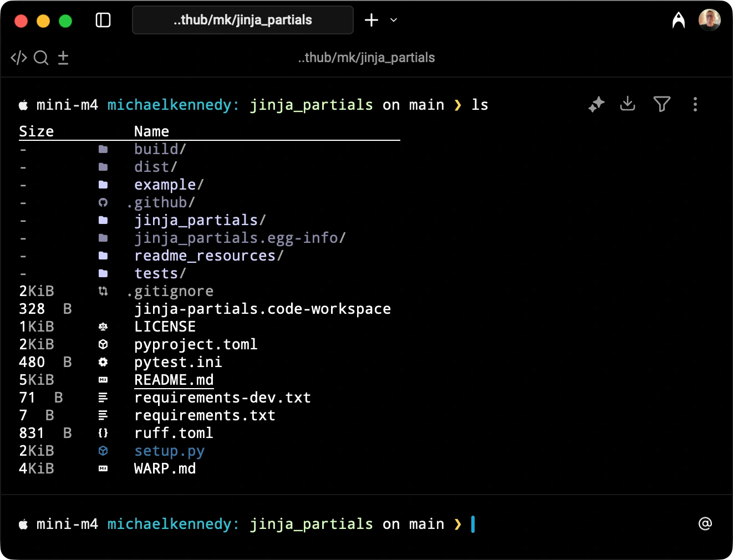The image size is (733, 560).
Task: Open the Warp Drive logo icon
Action: [678, 21]
